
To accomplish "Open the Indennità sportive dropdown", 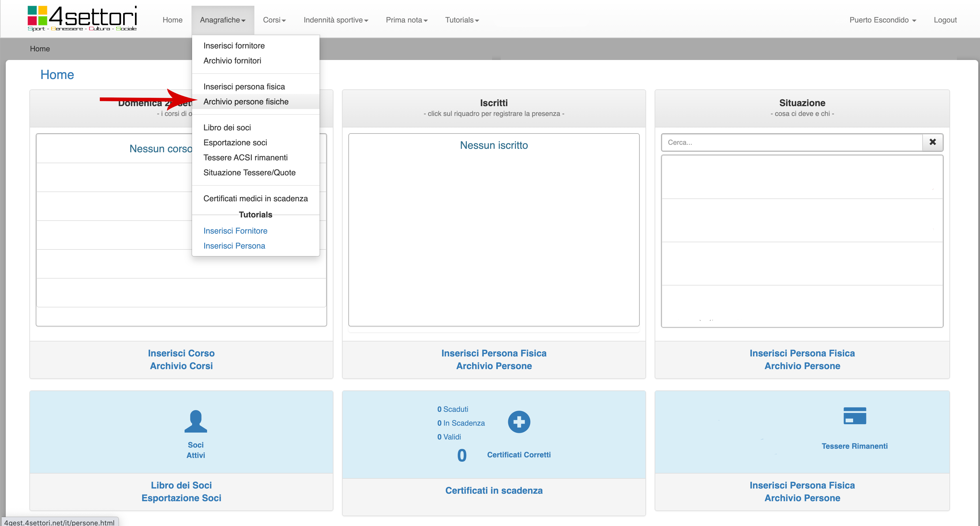I will tap(335, 20).
